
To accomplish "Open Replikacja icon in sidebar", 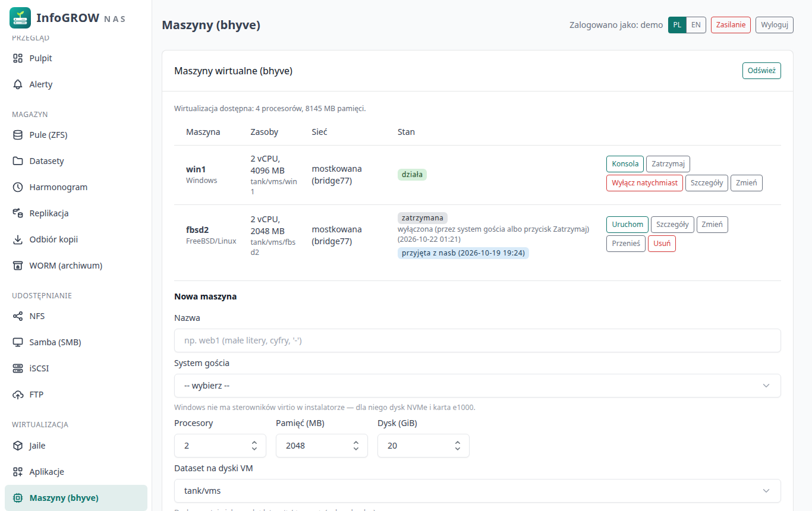I will pos(18,213).
